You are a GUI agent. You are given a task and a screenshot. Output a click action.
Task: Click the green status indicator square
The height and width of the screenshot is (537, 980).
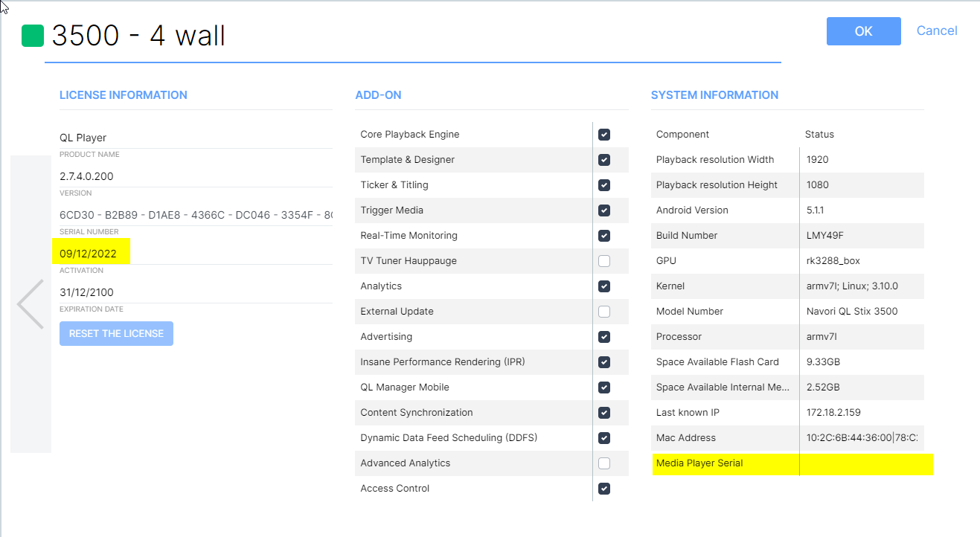tap(33, 36)
